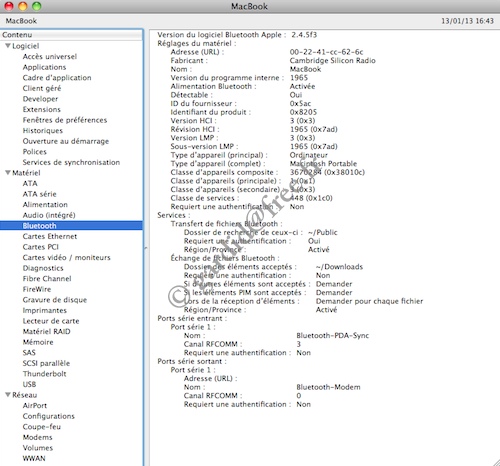
Task: Zoom window with green button
Action: click(x=37, y=6)
